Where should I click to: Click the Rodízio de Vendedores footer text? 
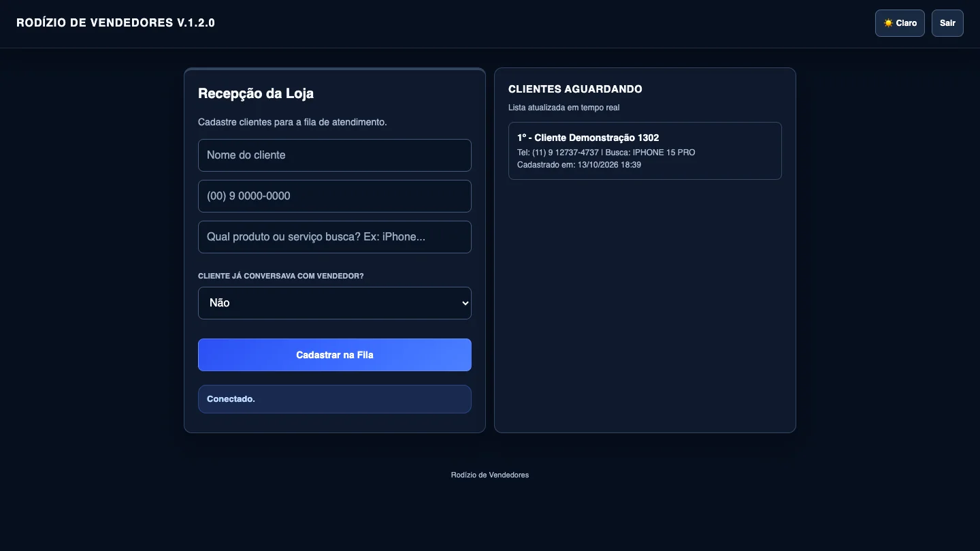(490, 475)
